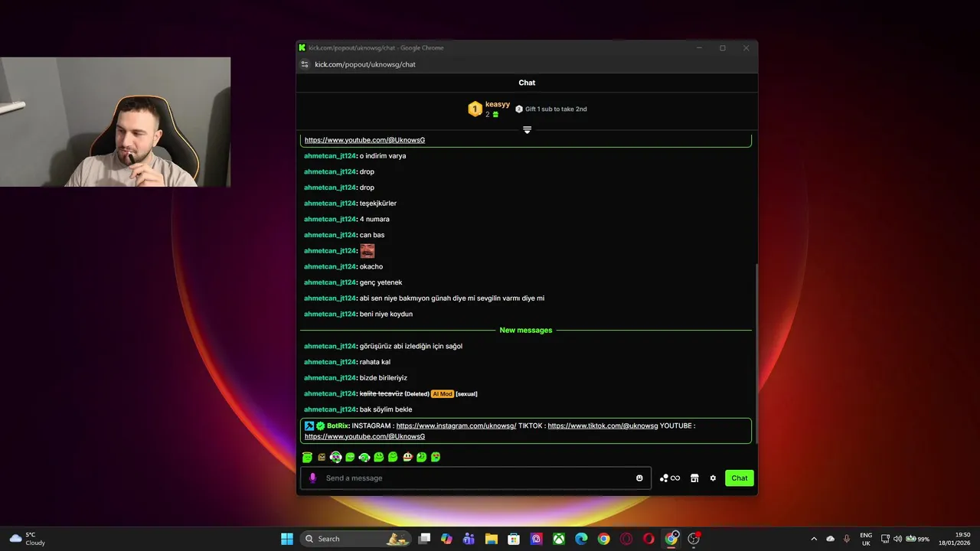
Task: Select the green headphones emote
Action: 364,457
